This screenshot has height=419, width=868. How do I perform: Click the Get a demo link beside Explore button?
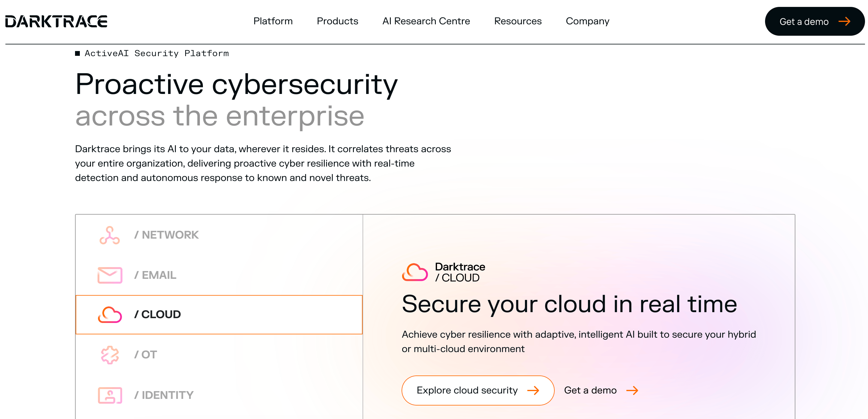590,390
